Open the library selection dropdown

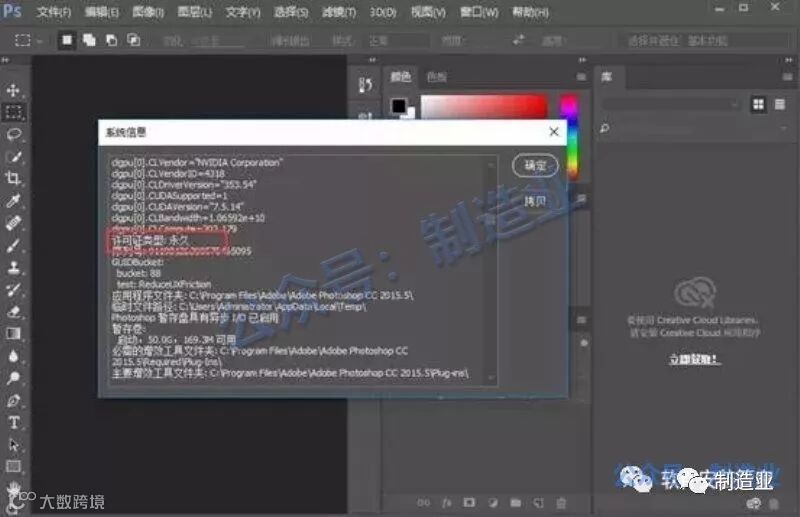671,104
